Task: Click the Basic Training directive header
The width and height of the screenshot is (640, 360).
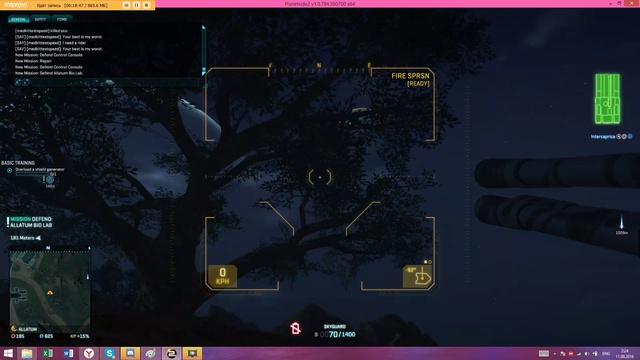Action: click(18, 163)
